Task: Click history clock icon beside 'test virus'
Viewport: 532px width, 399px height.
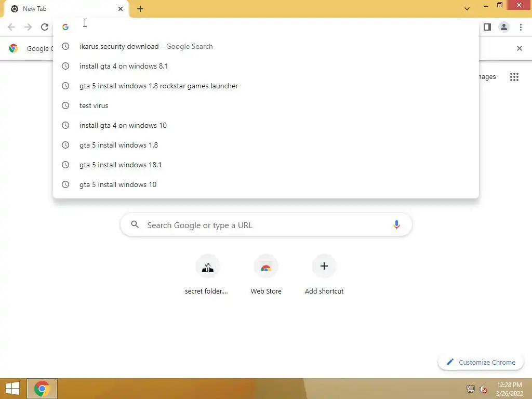Action: pos(65,105)
